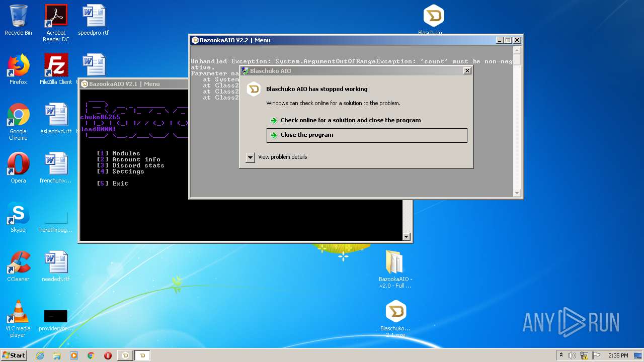Click [2] Account info in V2.1 console
The height and width of the screenshot is (362, 644).
(x=129, y=159)
